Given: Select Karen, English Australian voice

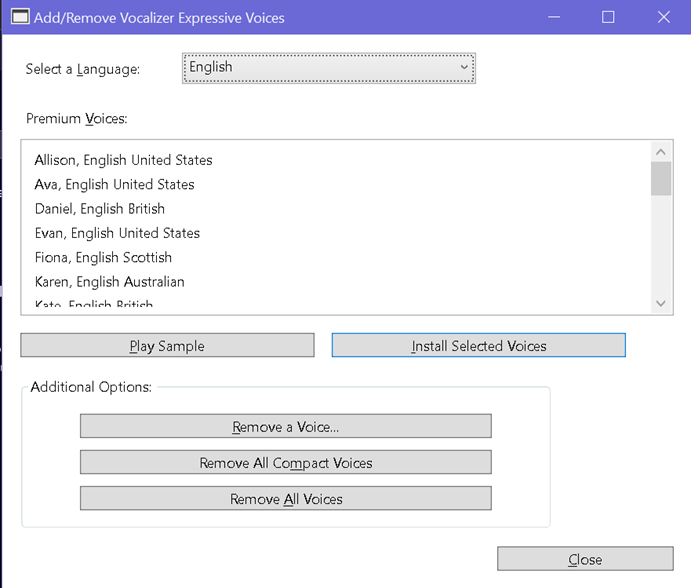Looking at the screenshot, I should tap(109, 281).
